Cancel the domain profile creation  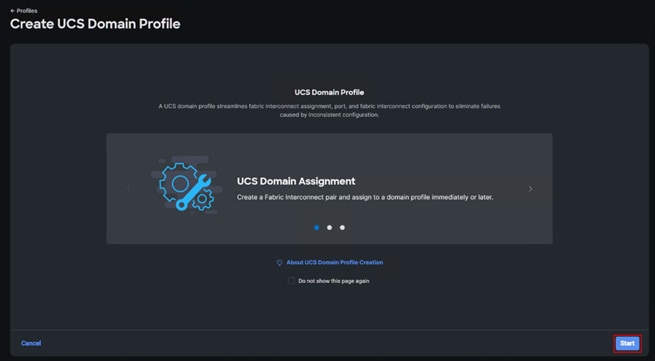click(31, 343)
